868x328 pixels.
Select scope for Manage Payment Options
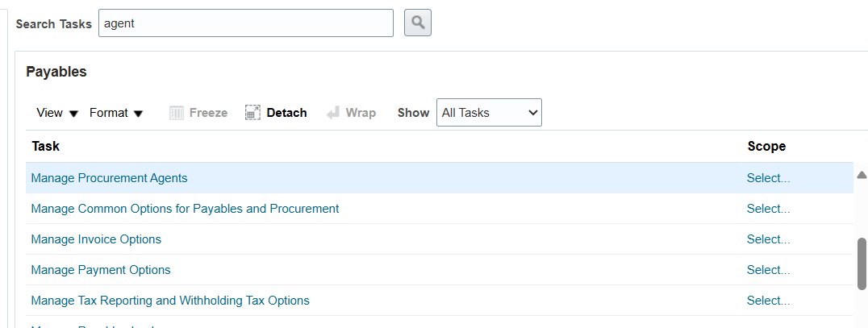pos(768,270)
